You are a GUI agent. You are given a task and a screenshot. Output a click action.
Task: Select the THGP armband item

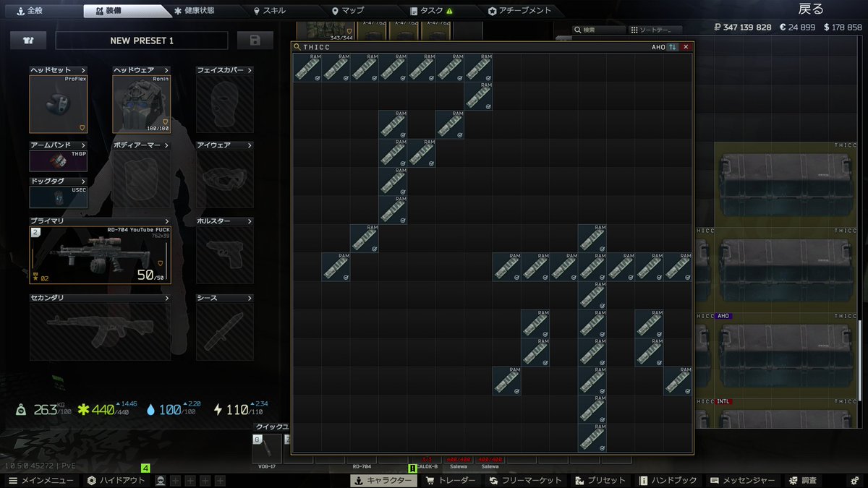point(59,160)
